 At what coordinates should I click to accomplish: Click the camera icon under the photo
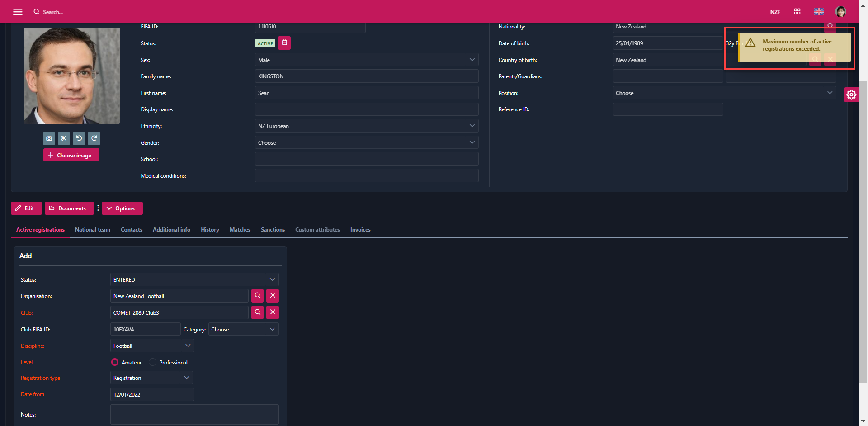click(x=49, y=138)
